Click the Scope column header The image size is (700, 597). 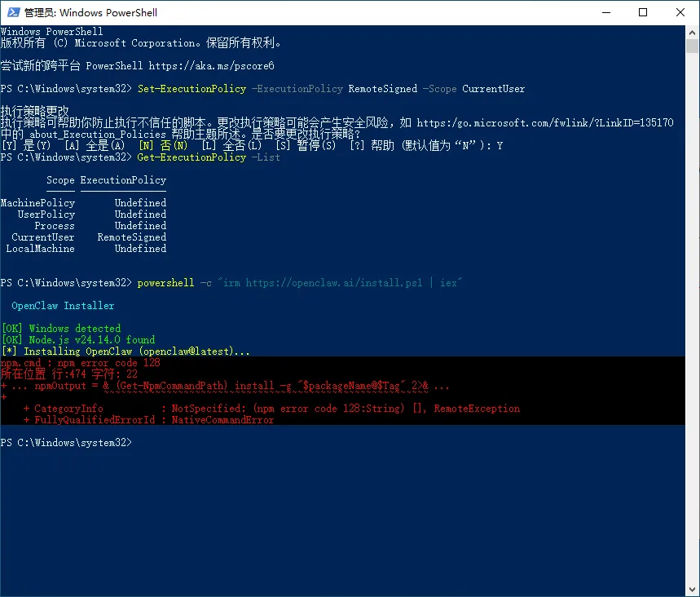(x=61, y=180)
